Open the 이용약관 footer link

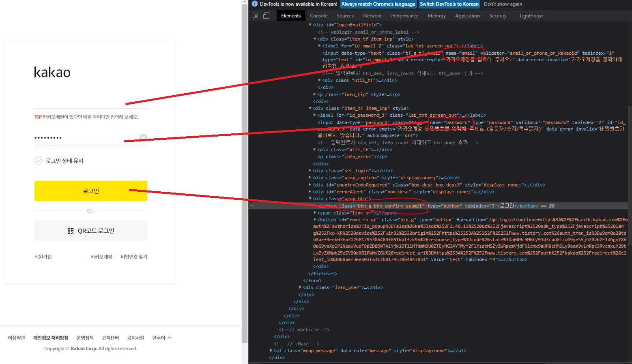pos(17,338)
